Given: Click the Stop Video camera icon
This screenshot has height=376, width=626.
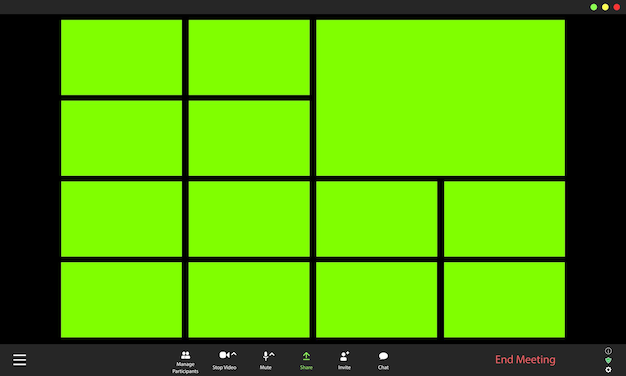Looking at the screenshot, I should click(x=224, y=355).
